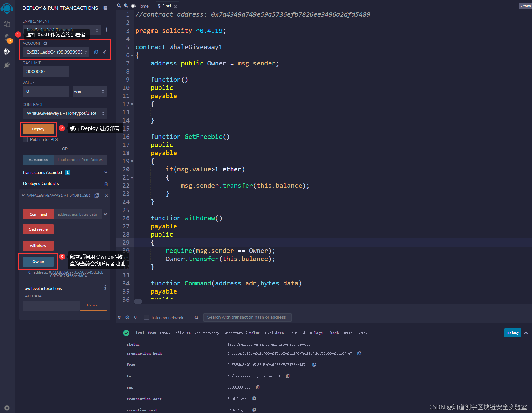The image size is (532, 413).
Task: Open the Contract selection dropdown
Action: (65, 113)
